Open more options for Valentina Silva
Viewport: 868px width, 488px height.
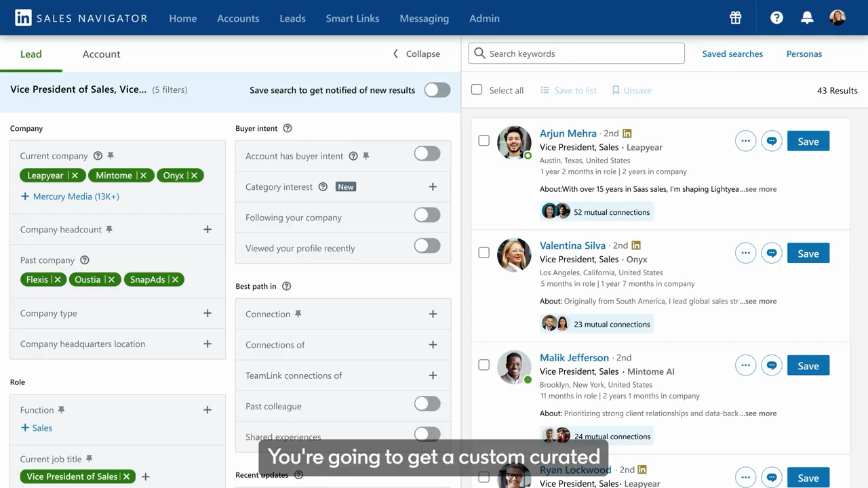tap(745, 253)
